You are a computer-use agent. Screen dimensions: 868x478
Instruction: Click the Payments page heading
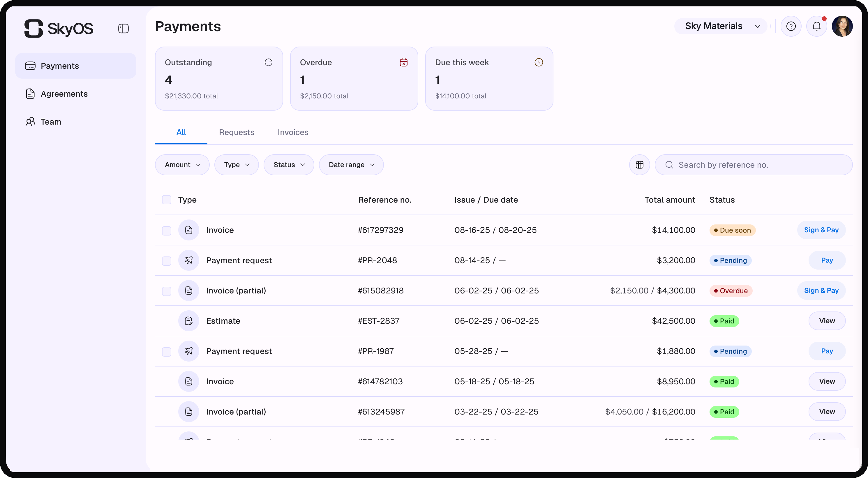tap(188, 26)
